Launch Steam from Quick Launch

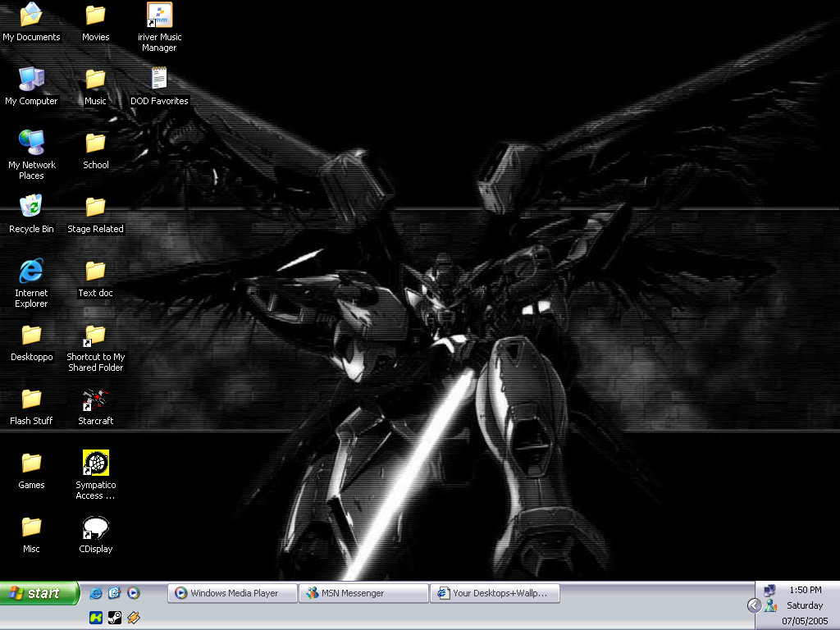click(115, 618)
